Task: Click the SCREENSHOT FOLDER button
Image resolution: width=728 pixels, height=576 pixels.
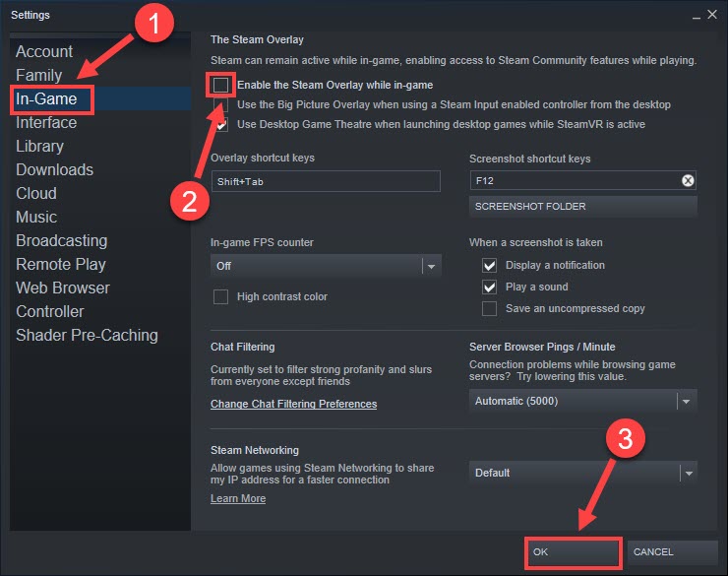Action: [582, 207]
